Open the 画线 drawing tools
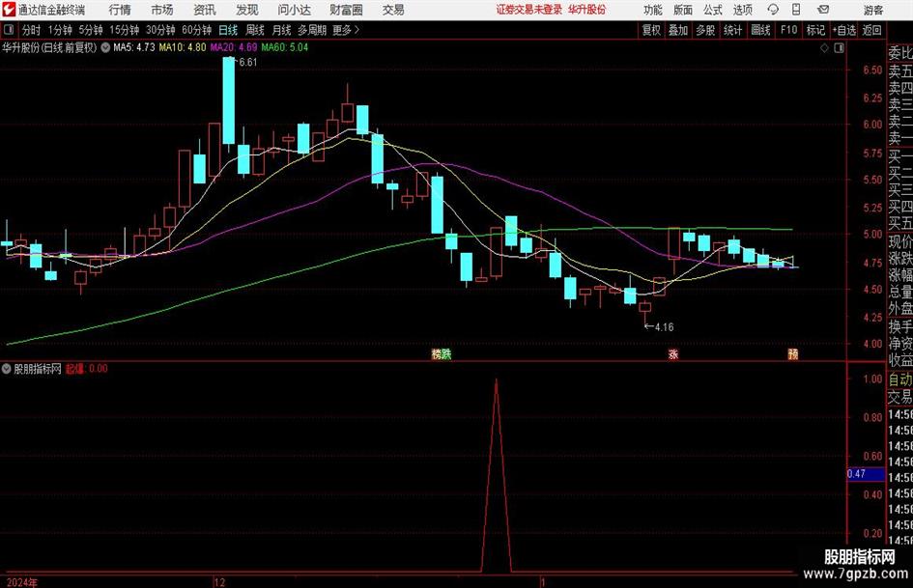Viewport: 913px width, 588px height. coord(760,30)
